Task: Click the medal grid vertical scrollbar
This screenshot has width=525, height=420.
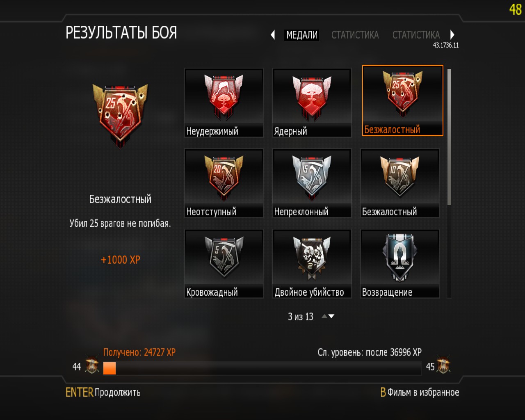Action: [450, 183]
